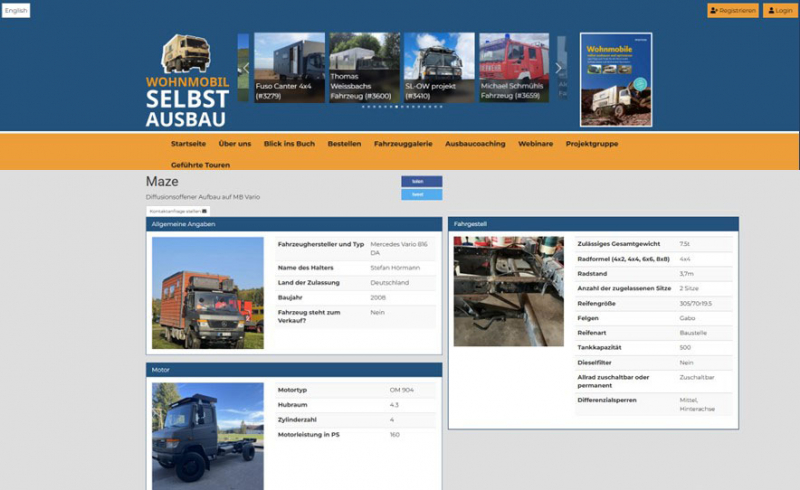Open SL-OW projekt vehicle thumbnail
Image resolution: width=800 pixels, height=490 pixels.
coord(439,69)
